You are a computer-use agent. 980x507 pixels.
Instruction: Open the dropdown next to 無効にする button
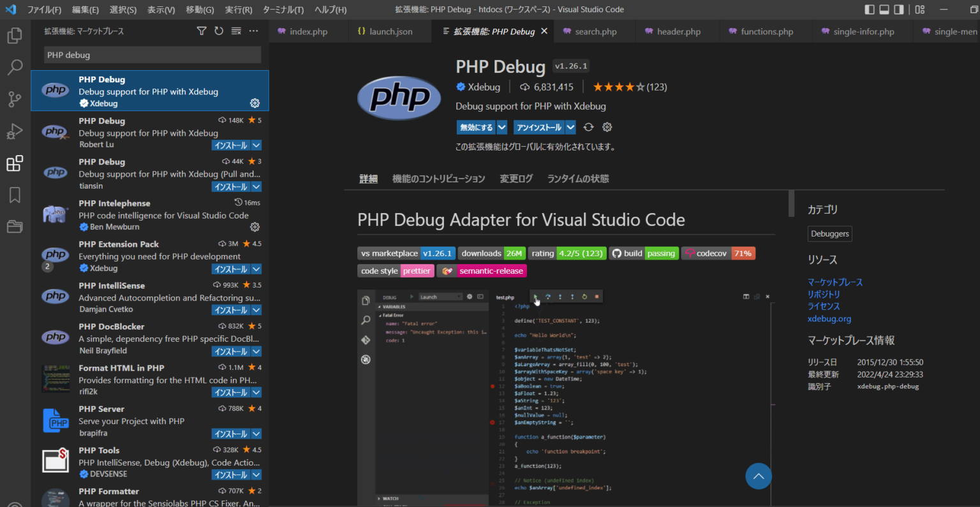point(501,127)
